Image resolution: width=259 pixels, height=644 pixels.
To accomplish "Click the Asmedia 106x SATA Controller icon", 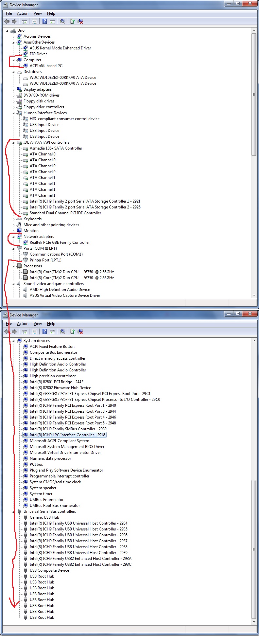I will pyautogui.click(x=26, y=148).
